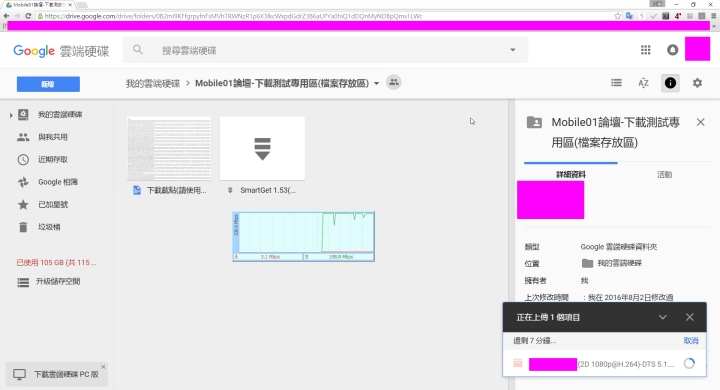Open Recent files section

pyautogui.click(x=52, y=159)
